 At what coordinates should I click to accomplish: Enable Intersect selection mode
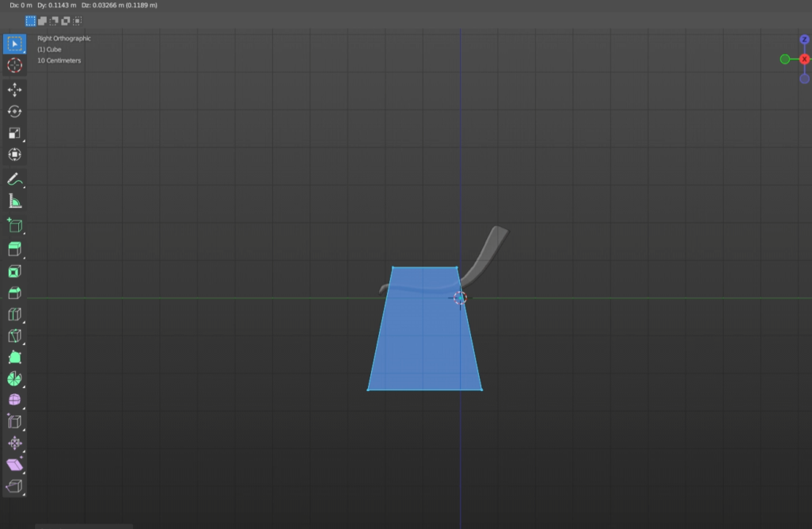[x=78, y=21]
